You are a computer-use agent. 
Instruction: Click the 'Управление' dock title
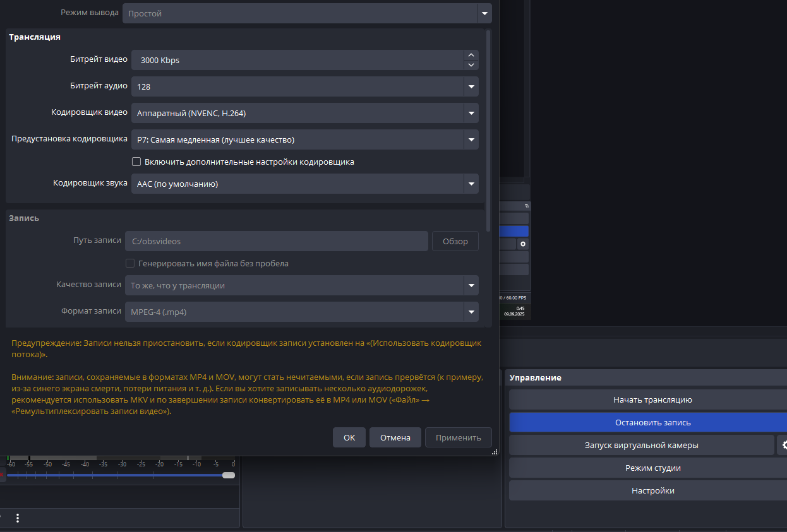[536, 377]
